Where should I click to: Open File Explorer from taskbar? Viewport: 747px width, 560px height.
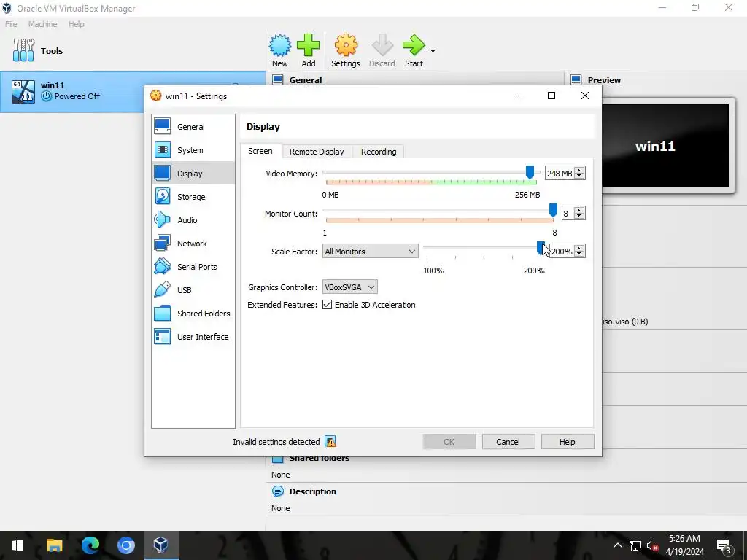(54, 545)
